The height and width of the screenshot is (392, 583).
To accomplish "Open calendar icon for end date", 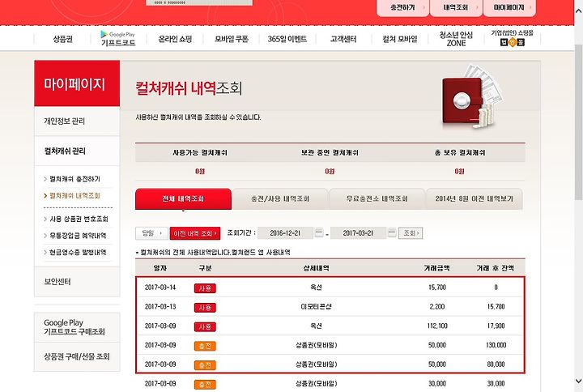I will coord(392,232).
